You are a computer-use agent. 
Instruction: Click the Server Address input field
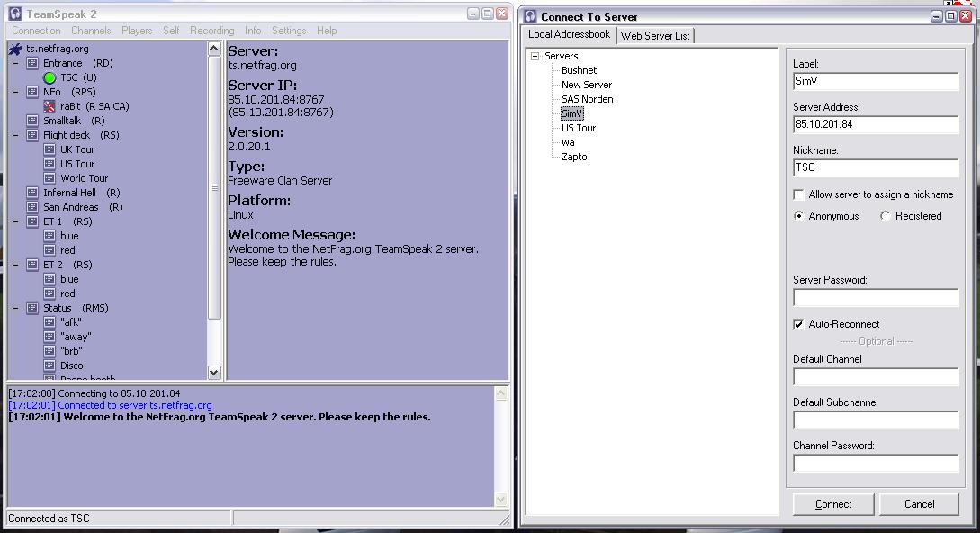(x=875, y=124)
